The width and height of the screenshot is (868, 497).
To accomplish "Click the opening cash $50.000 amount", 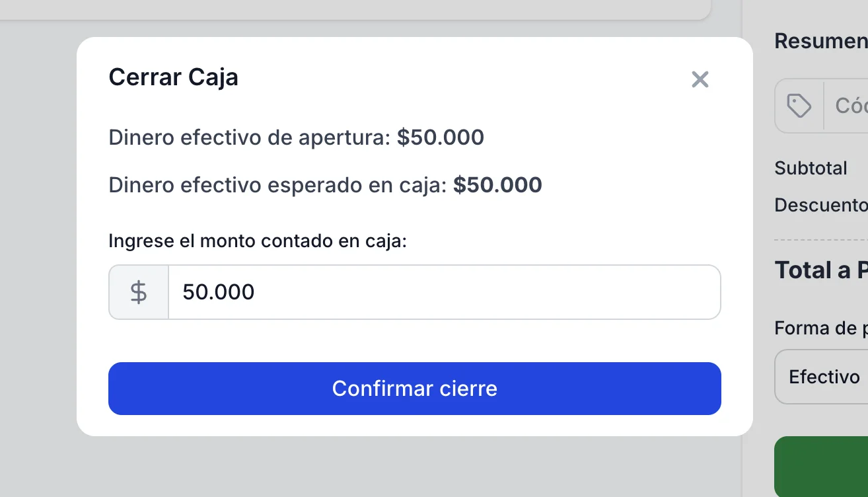I will (x=441, y=137).
